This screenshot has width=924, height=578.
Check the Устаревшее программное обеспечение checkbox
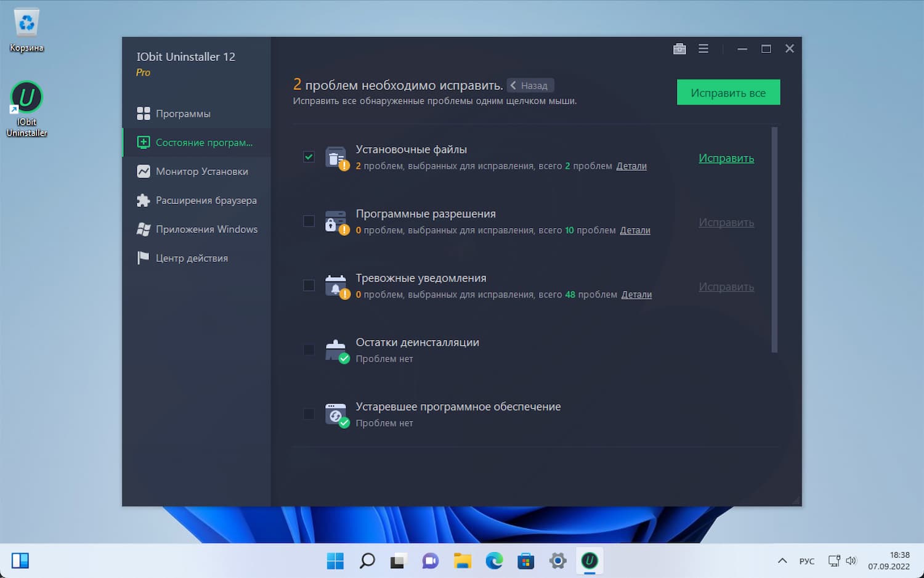[x=309, y=414]
